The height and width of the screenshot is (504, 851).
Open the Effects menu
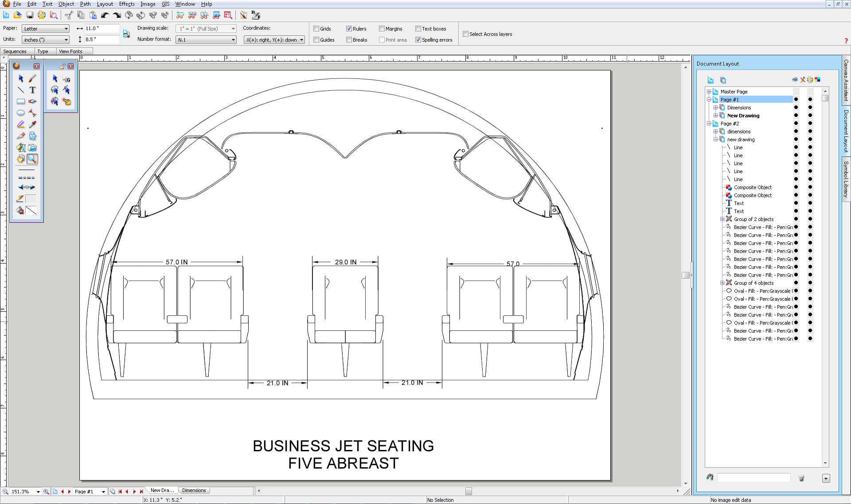pos(126,4)
